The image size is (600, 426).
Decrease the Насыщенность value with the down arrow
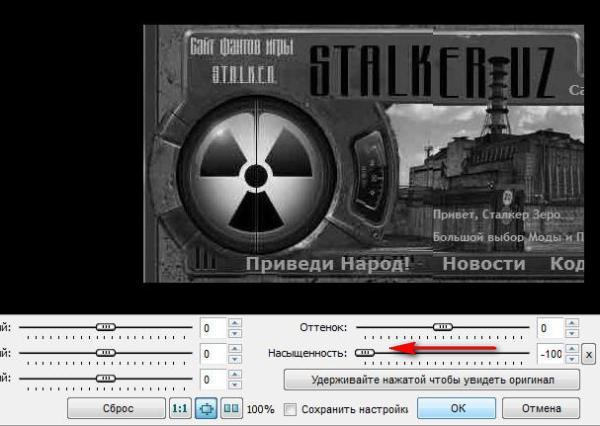[572, 359]
